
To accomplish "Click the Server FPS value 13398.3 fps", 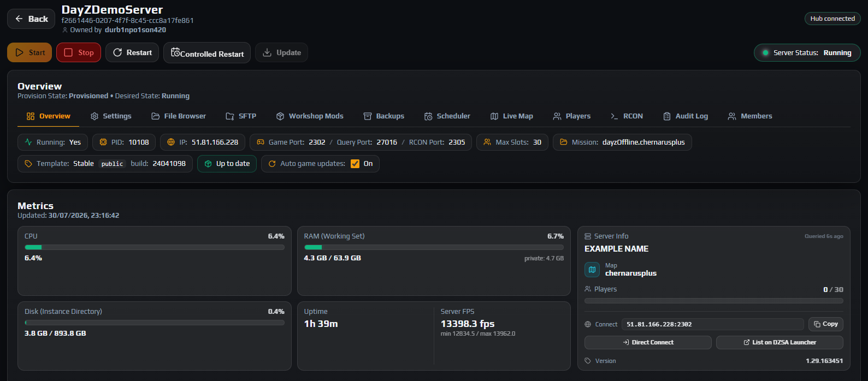I will tap(468, 324).
